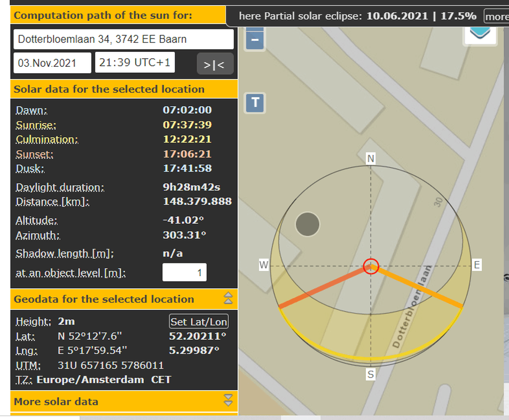The image size is (509, 420).
Task: Click the culmination time 12:22:21
Action: tap(187, 139)
